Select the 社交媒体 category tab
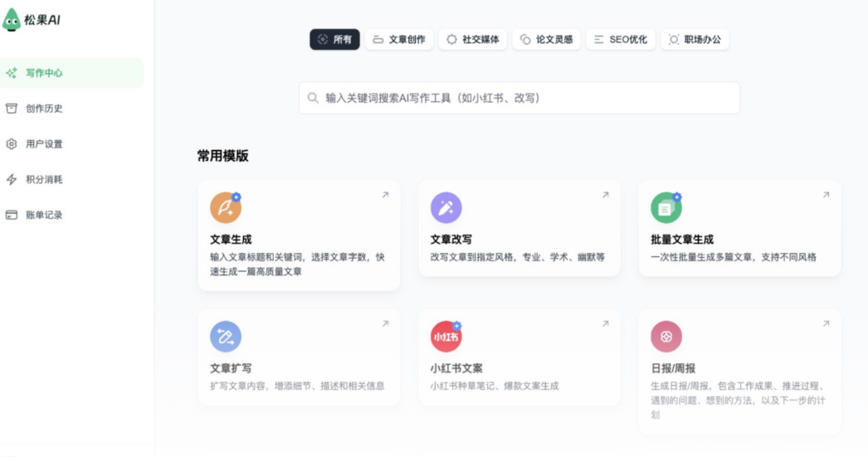The width and height of the screenshot is (868, 457). click(x=473, y=39)
